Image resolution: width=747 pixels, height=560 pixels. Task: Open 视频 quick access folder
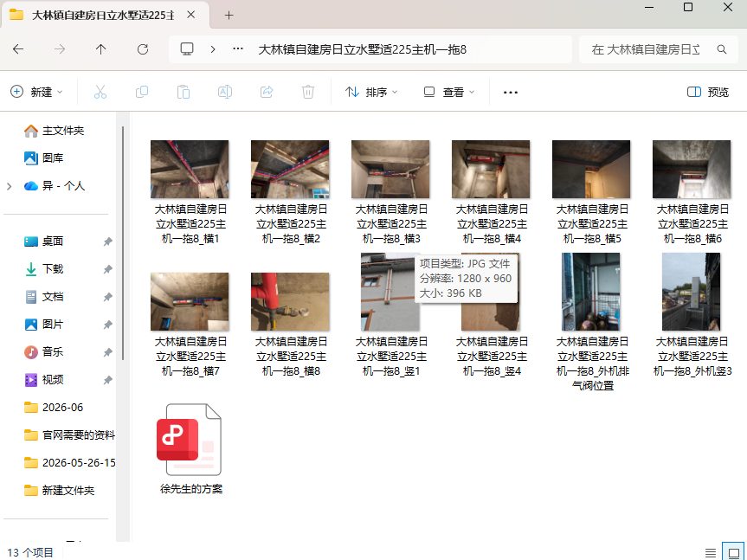pos(44,379)
